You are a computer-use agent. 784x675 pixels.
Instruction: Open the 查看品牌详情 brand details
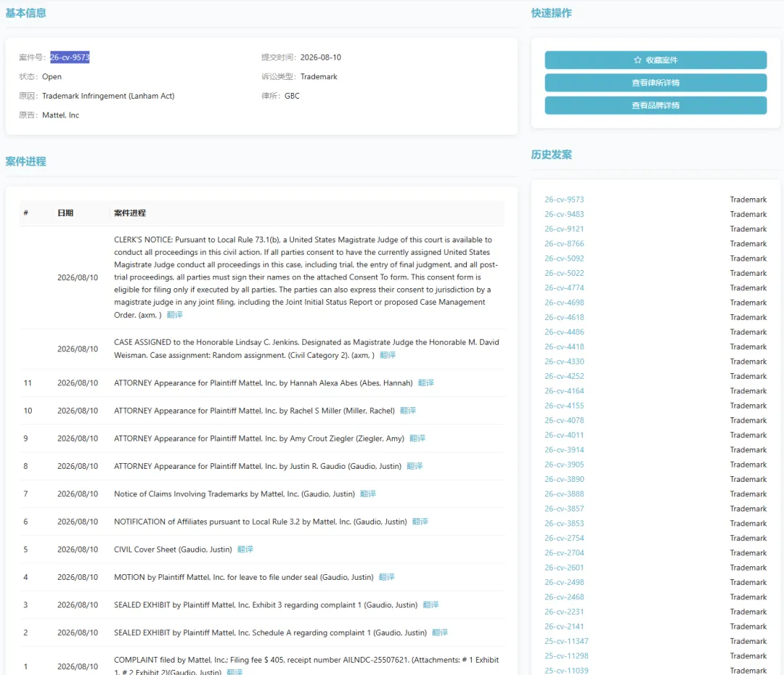coord(656,105)
